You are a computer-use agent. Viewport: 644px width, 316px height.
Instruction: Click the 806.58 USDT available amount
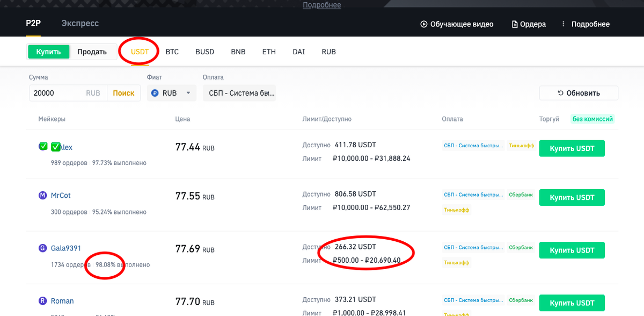pos(355,193)
